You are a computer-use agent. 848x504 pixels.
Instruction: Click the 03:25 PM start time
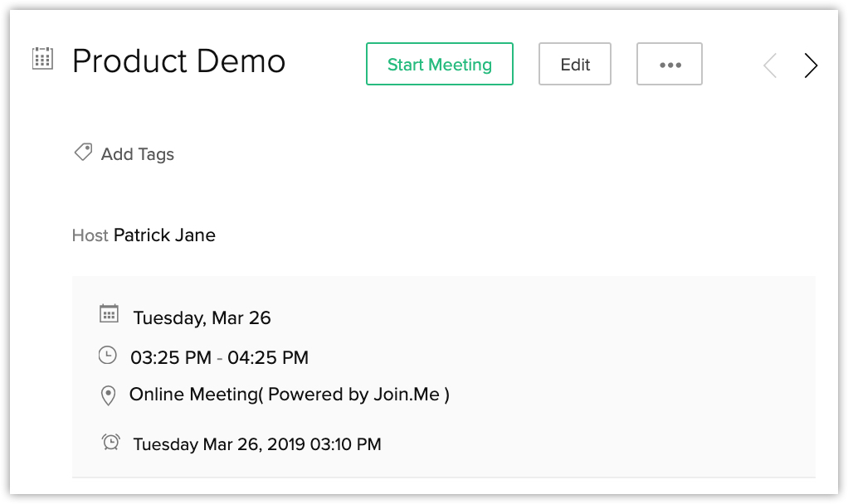[x=171, y=358]
